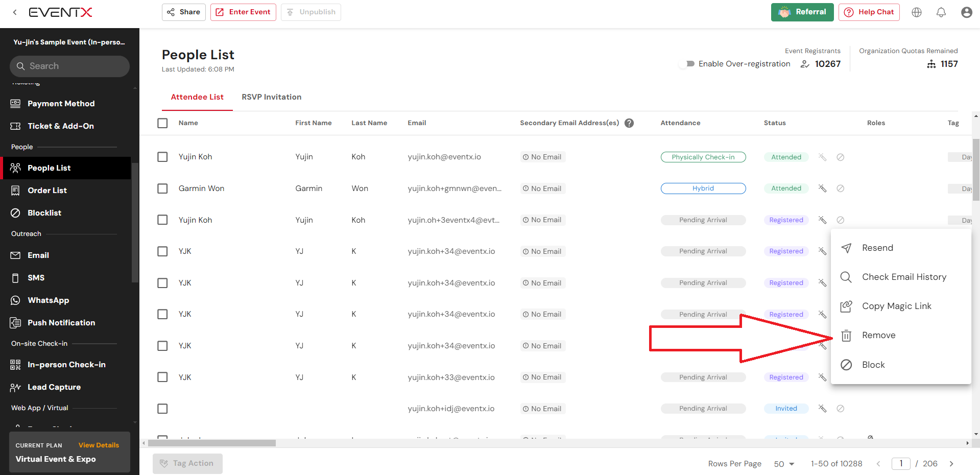Click the edit tag icon for Garmin Won row
The height and width of the screenshot is (475, 980).
pyautogui.click(x=823, y=188)
